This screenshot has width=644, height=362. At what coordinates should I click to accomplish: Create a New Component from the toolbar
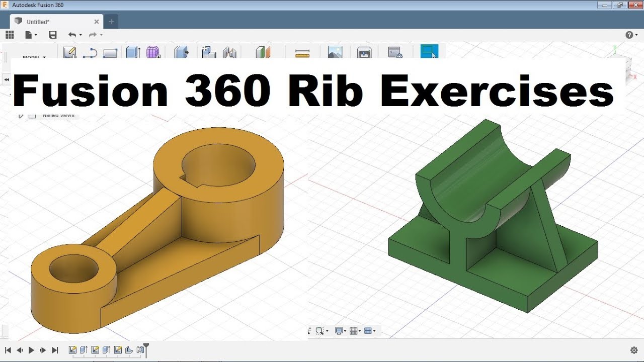(208, 52)
